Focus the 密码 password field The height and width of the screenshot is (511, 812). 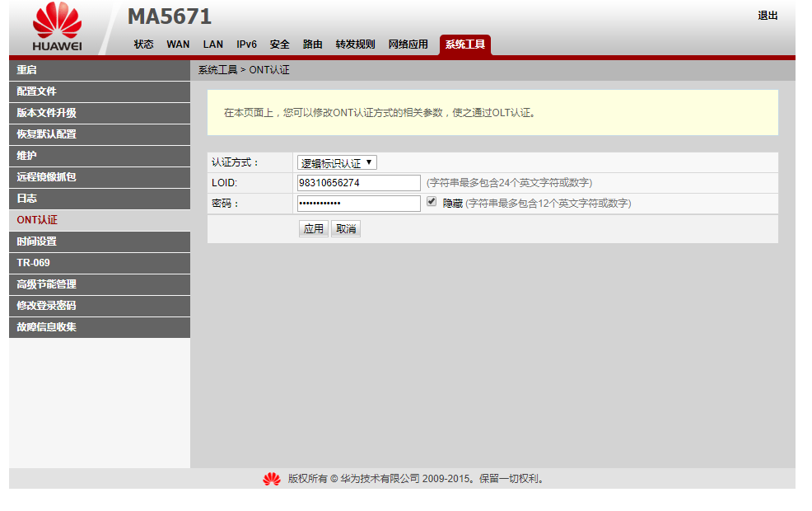pyautogui.click(x=358, y=204)
